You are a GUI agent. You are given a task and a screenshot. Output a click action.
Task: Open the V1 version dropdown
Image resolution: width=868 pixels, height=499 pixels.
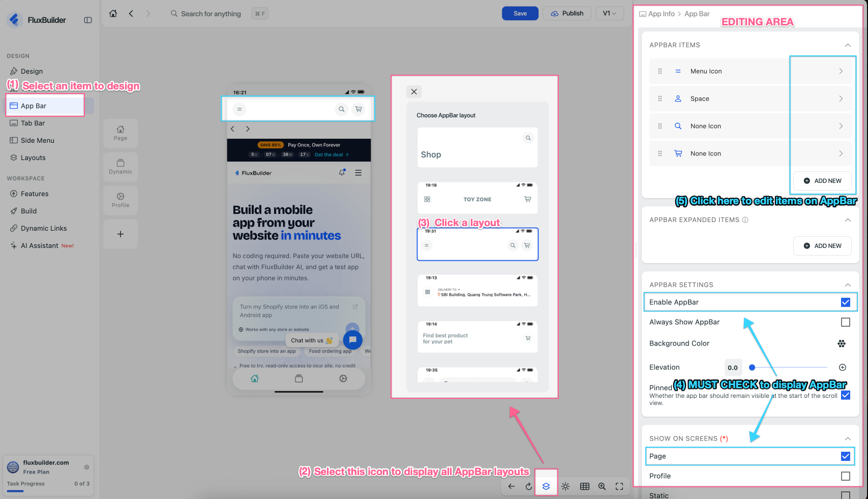pyautogui.click(x=609, y=14)
